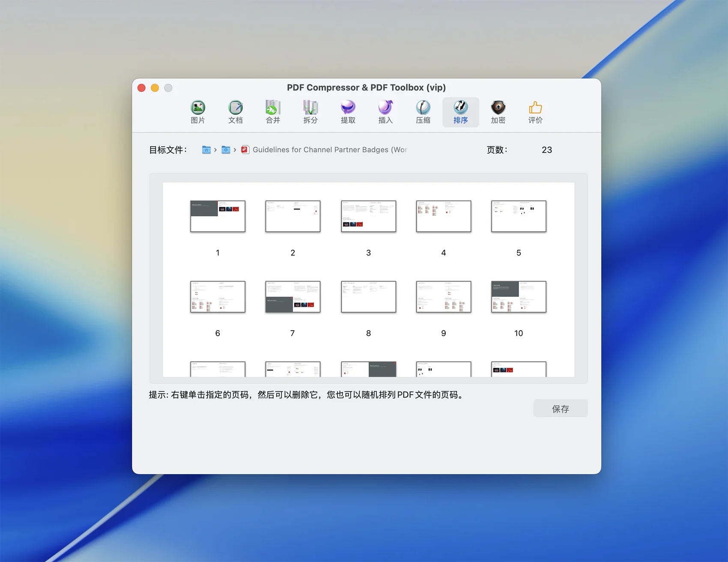Open the 图片 (Image) tool
This screenshot has width=728, height=562.
tap(197, 111)
